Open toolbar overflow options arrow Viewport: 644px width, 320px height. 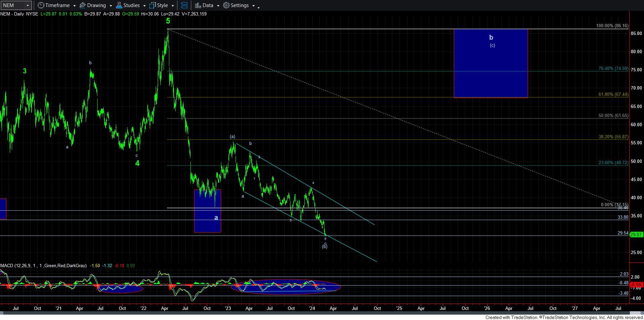258,7
